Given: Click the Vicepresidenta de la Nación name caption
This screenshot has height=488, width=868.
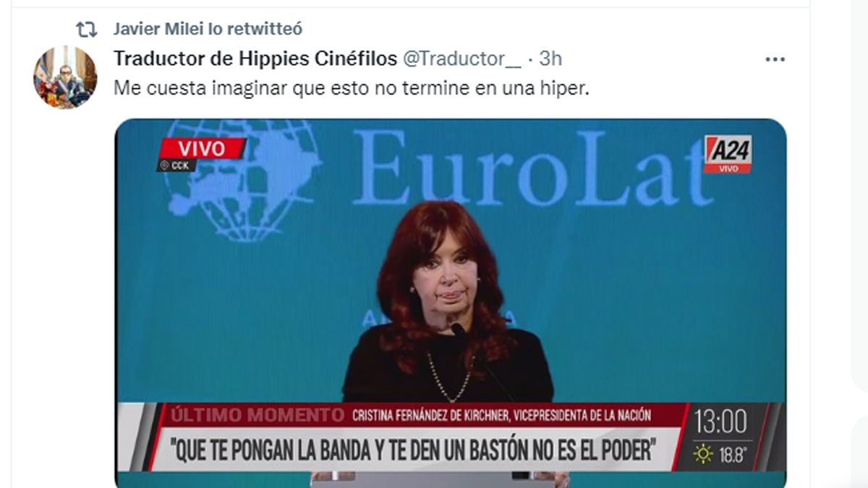Looking at the screenshot, I should (x=502, y=415).
